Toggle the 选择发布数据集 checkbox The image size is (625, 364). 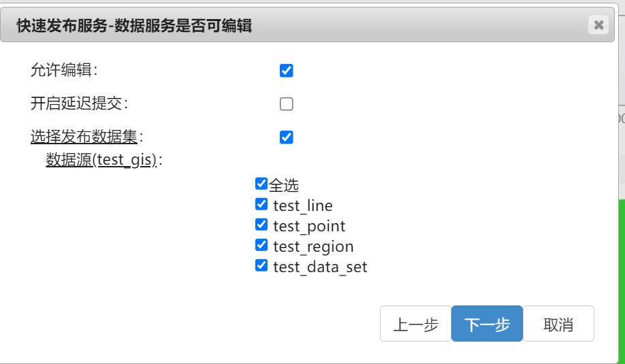coord(286,137)
